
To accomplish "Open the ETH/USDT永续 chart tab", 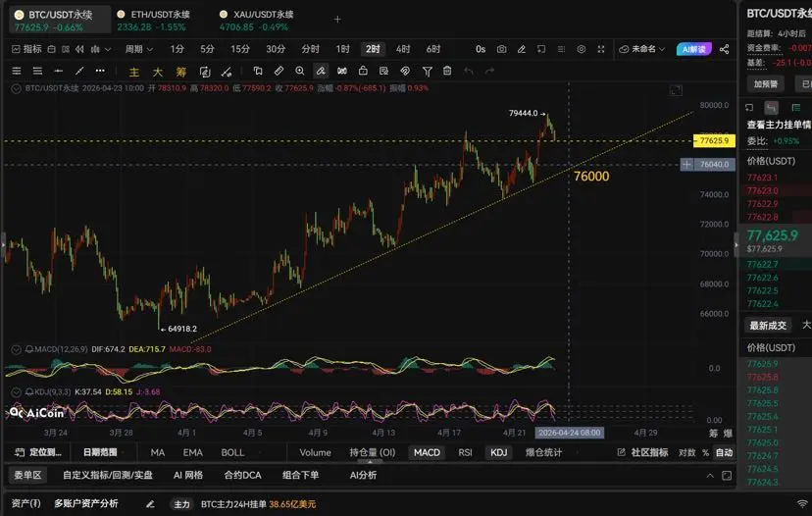I will (153, 20).
